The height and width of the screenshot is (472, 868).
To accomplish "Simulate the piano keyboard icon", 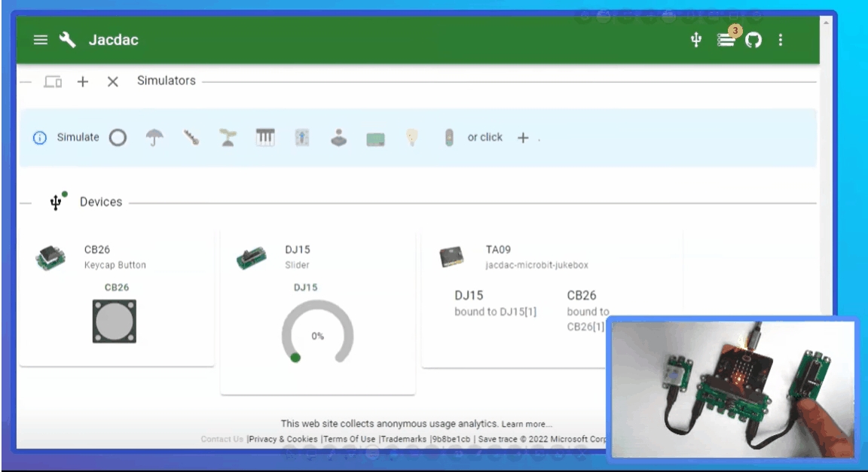I will pos(265,138).
